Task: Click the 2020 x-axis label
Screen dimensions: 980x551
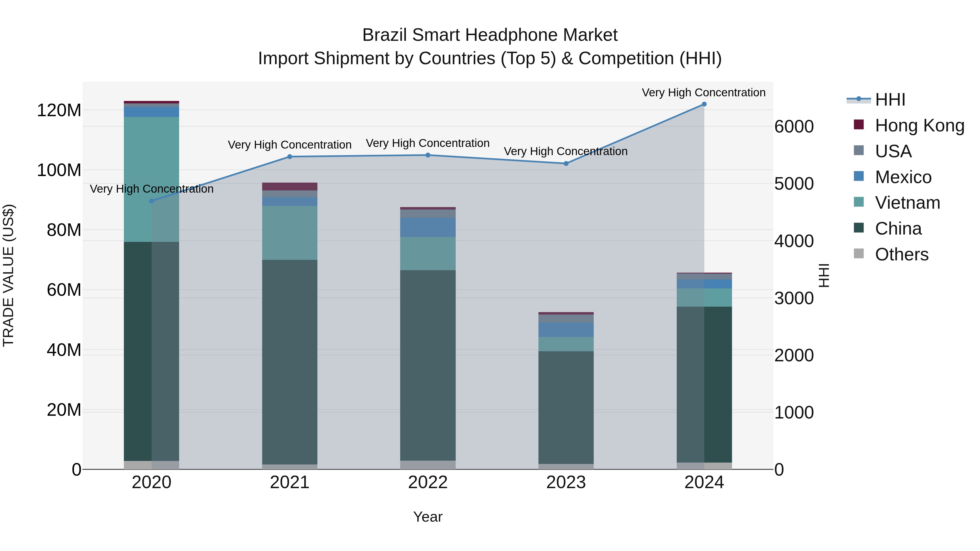Action: click(151, 482)
